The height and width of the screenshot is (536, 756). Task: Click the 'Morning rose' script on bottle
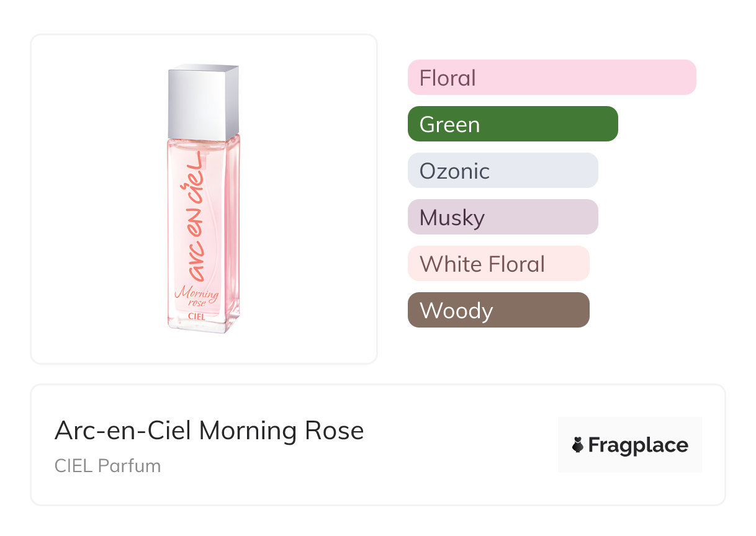[197, 297]
